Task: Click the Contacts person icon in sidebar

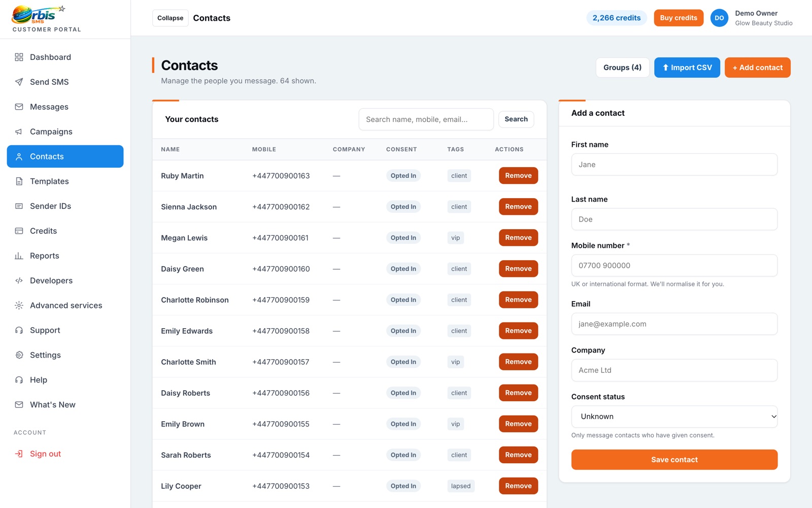Action: (19, 156)
